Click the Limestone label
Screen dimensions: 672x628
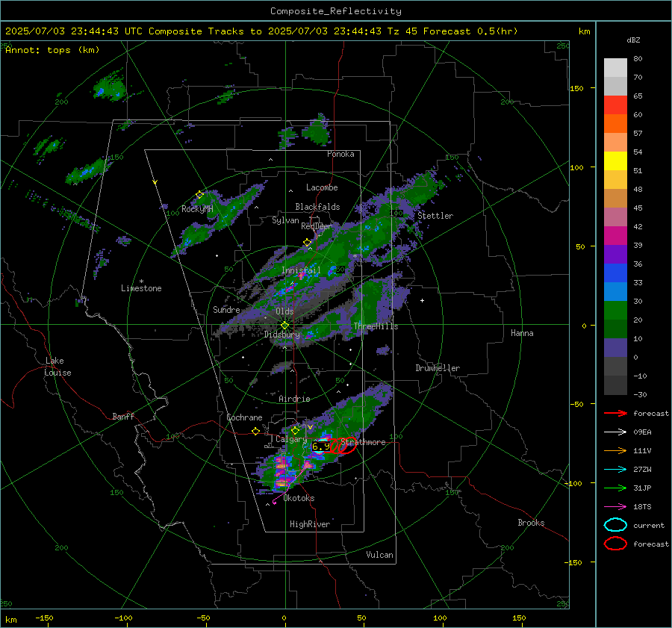141,288
